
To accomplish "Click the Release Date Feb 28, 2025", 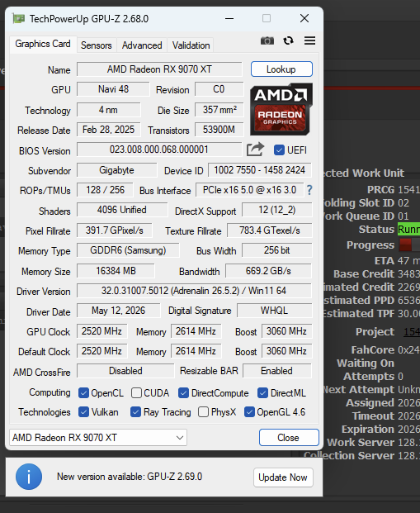I will point(109,130).
